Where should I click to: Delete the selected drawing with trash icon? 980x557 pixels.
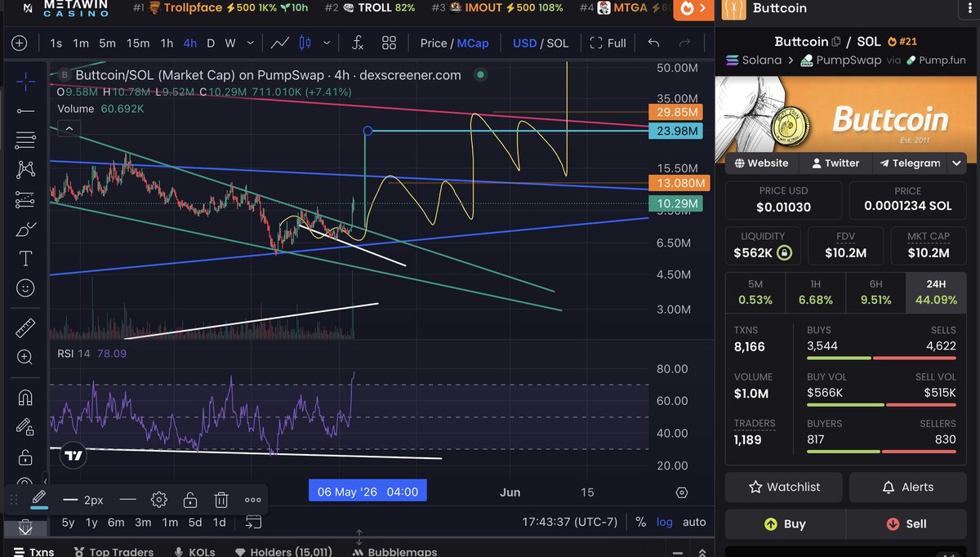(221, 500)
